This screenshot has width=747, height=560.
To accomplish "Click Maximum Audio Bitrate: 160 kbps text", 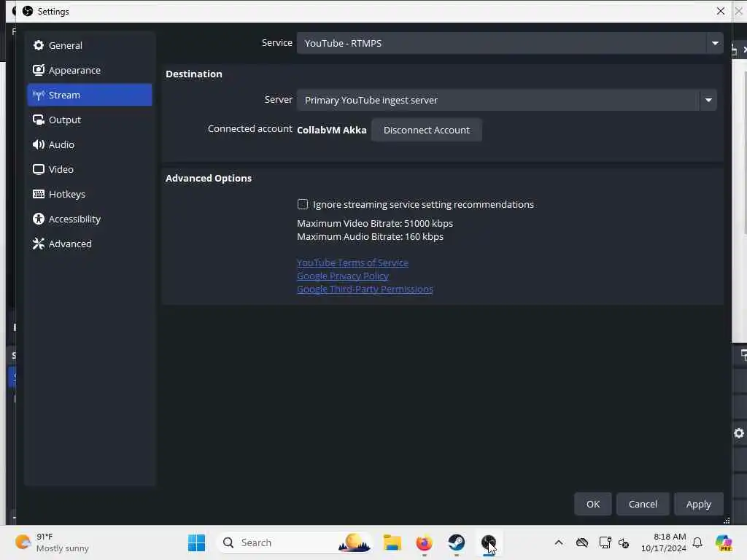I will point(370,237).
